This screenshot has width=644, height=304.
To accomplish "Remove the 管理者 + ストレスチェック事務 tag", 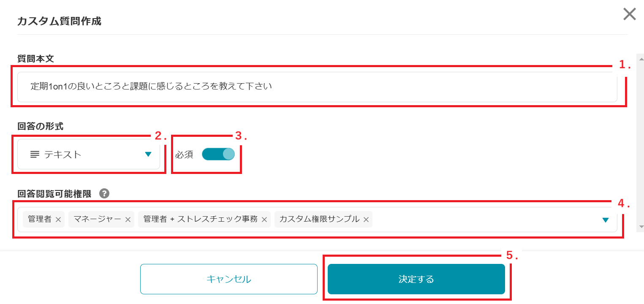I will click(264, 220).
